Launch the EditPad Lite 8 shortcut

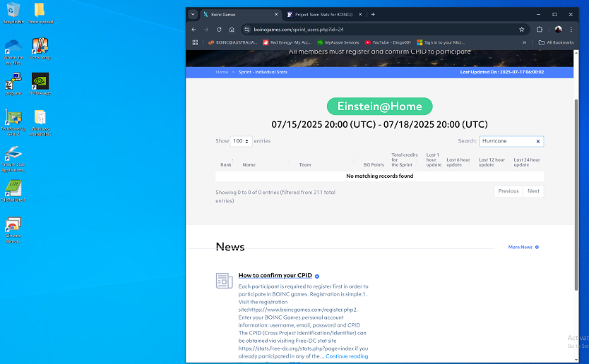pyautogui.click(x=13, y=191)
